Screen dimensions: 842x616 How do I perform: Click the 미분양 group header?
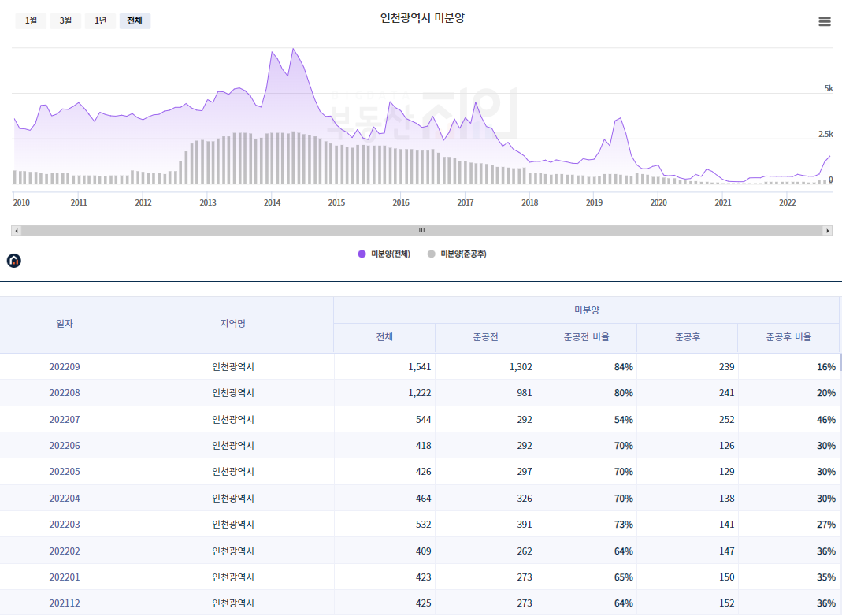[586, 310]
